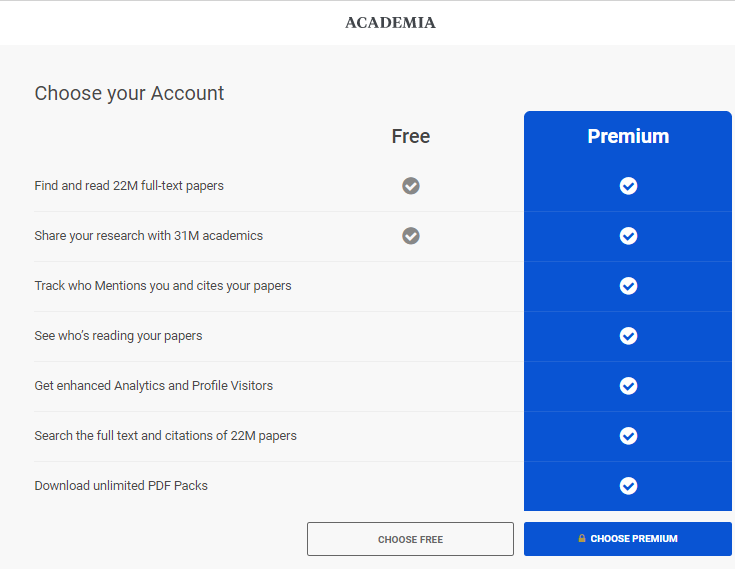Select the Premium column header
735x569 pixels.
point(628,136)
